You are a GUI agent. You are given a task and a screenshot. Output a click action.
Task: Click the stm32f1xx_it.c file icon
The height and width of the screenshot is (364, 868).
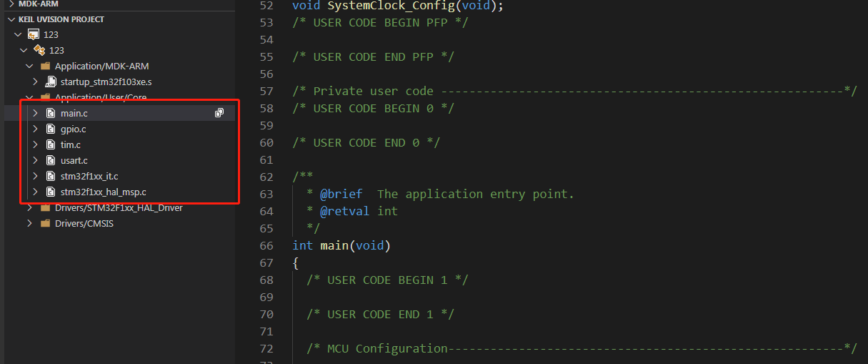(x=51, y=176)
